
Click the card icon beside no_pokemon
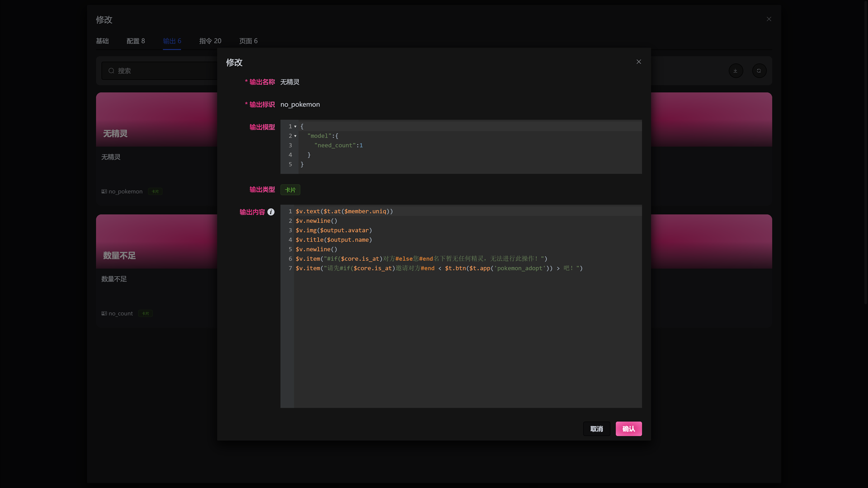(x=104, y=192)
